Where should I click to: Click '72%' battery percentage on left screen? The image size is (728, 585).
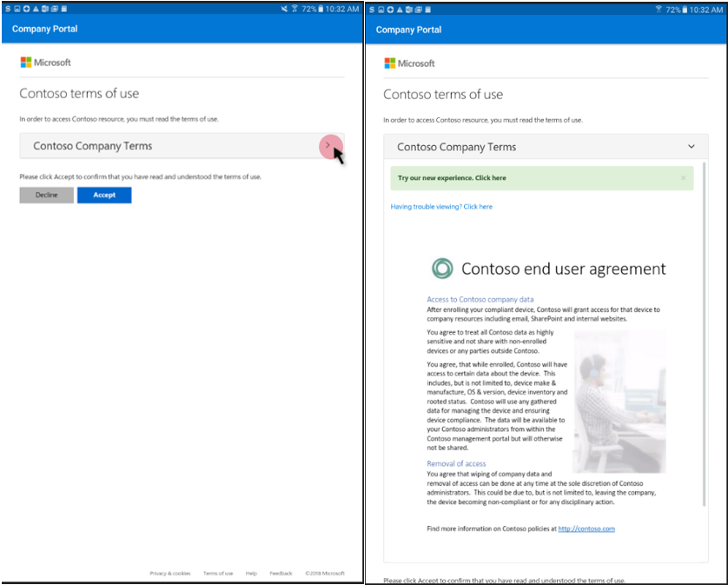tap(308, 9)
